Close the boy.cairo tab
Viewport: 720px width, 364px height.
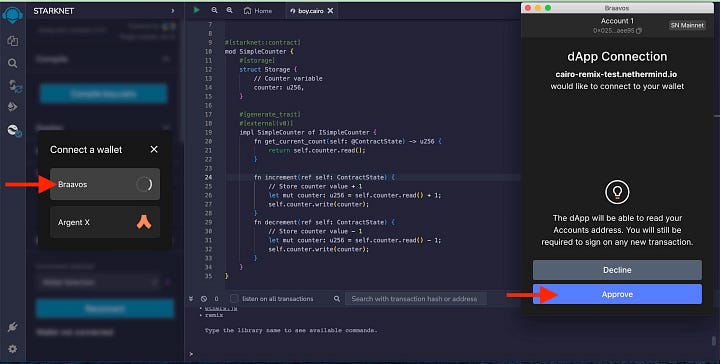click(x=331, y=11)
